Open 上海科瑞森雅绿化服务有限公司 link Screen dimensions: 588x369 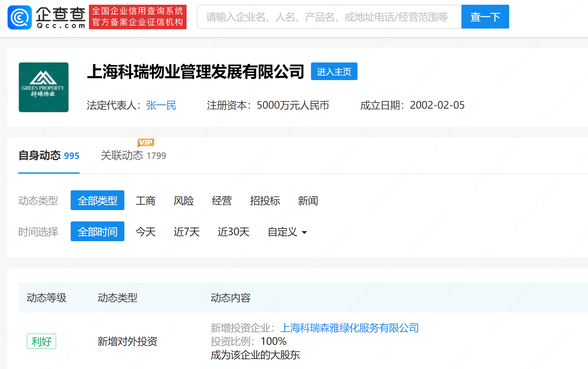(350, 328)
